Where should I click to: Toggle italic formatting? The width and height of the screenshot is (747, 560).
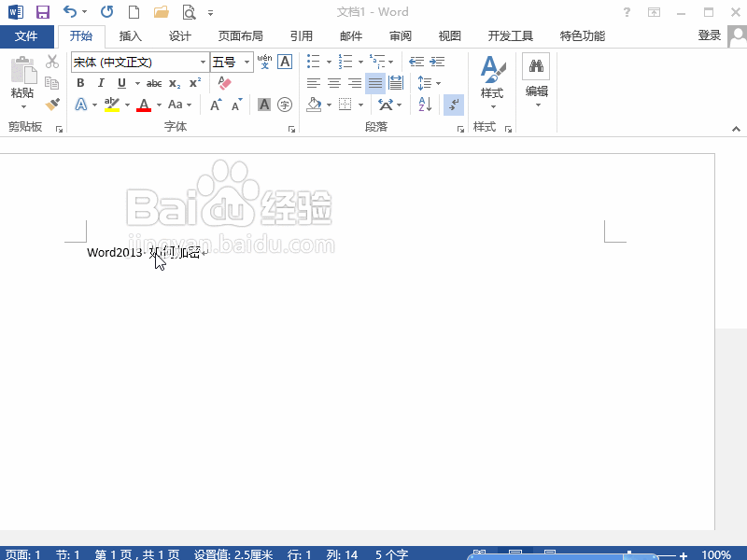pos(101,83)
